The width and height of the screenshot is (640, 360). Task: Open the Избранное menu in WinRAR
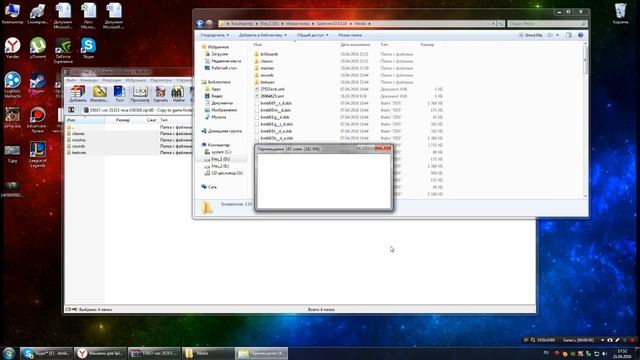136,80
